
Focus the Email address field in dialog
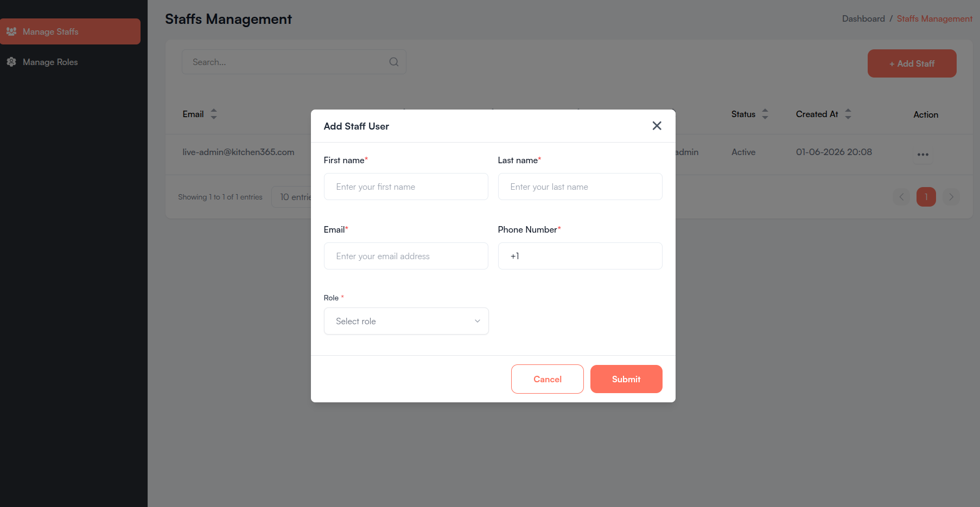point(406,256)
